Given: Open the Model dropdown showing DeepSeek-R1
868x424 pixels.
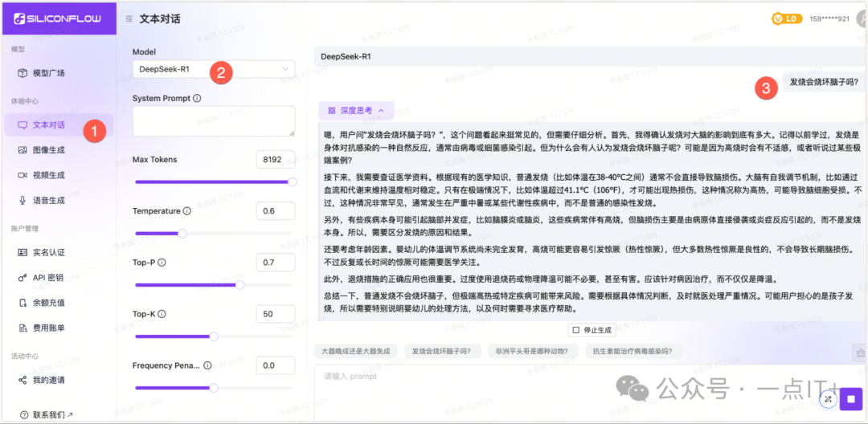Looking at the screenshot, I should click(214, 69).
